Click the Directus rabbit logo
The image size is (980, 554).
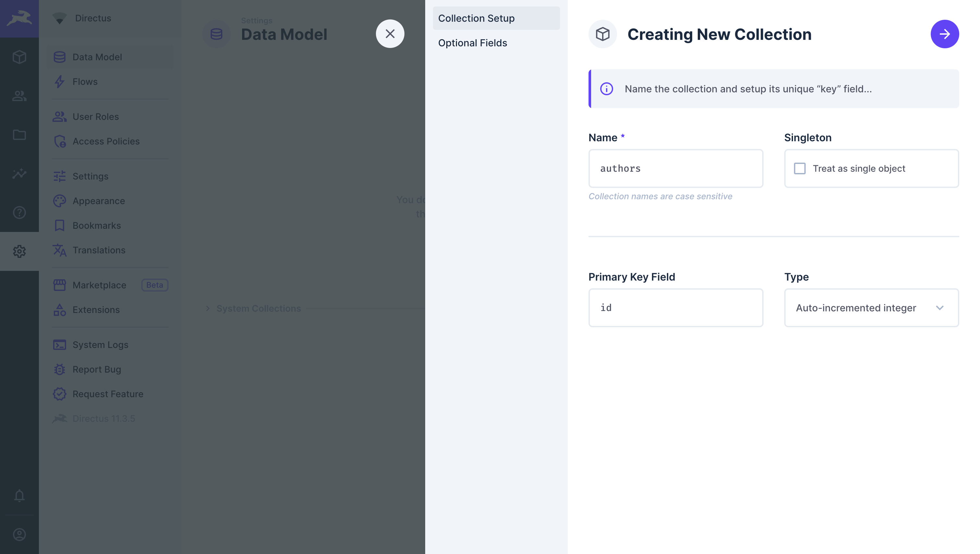point(19,18)
